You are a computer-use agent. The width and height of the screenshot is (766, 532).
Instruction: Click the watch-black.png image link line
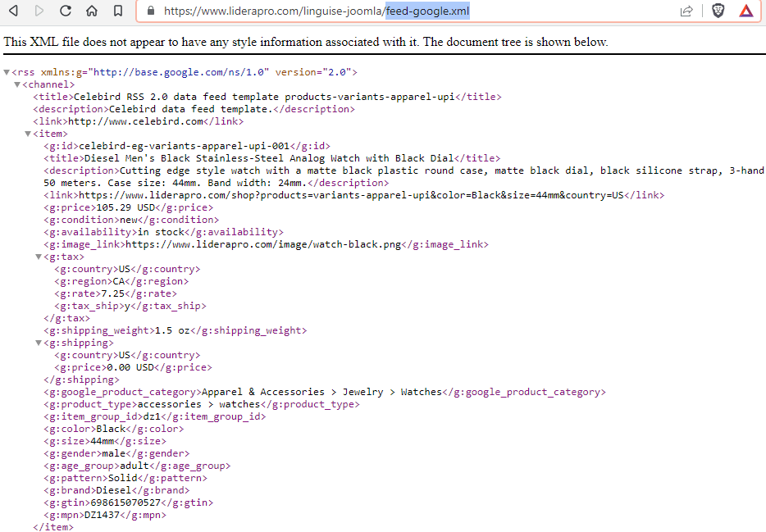click(266, 244)
